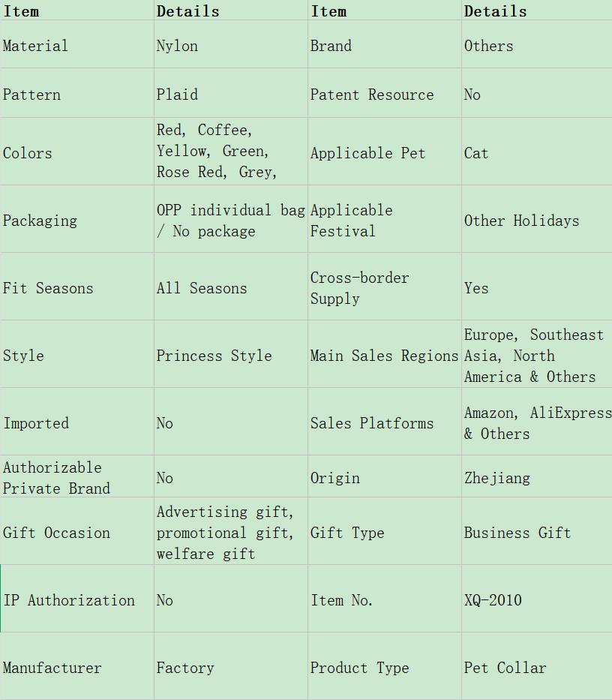Click the Cross-border Supply cell
This screenshot has width=612, height=700.
pos(384,287)
